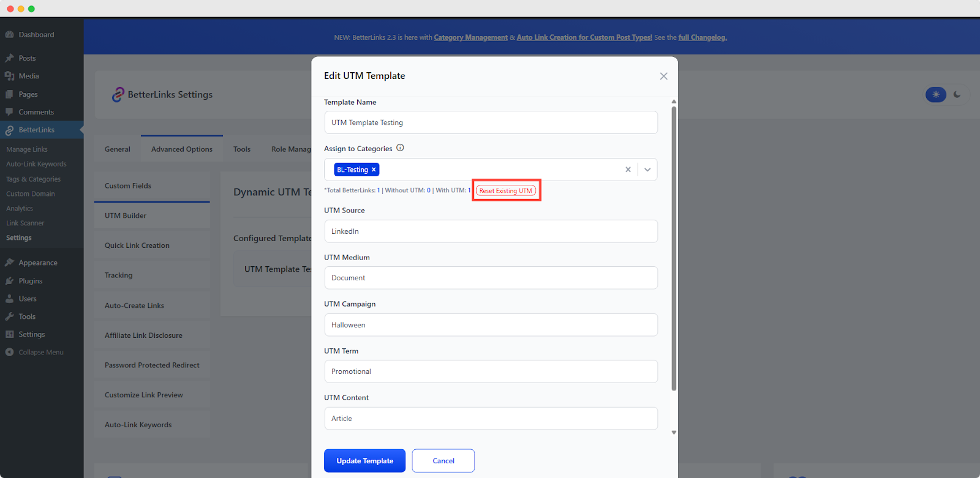
Task: Expand the Assign to Categories dropdown
Action: tap(647, 170)
